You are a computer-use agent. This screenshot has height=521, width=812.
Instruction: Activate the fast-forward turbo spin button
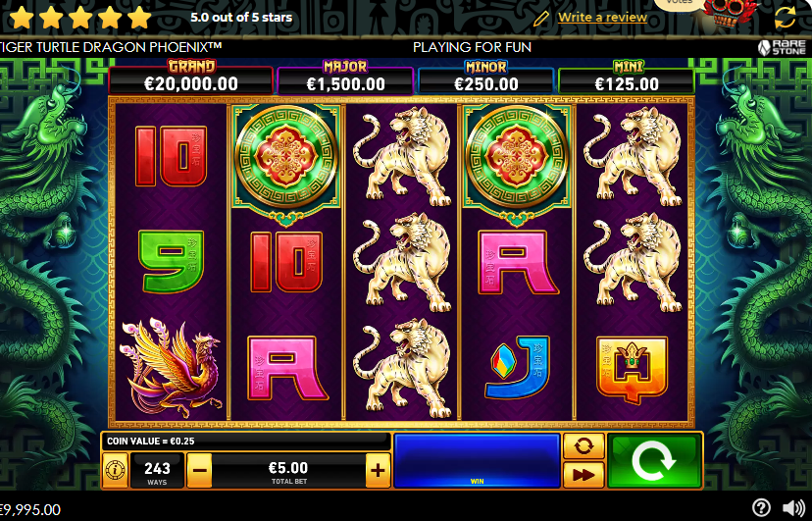click(584, 474)
